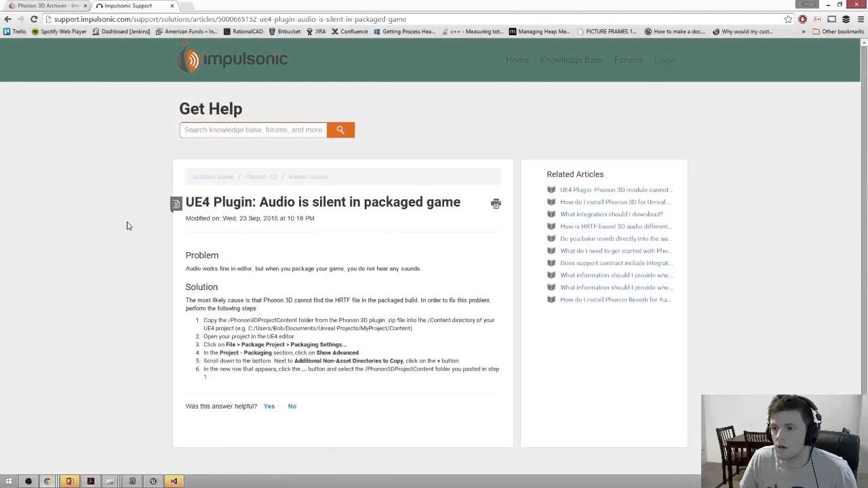Screen dimensions: 868x488
Task: Open Windows Start button
Action: pos(8,481)
